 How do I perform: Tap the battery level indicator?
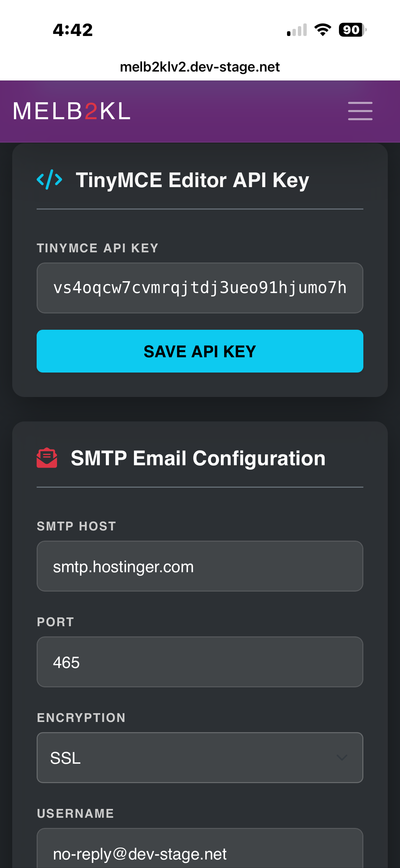pos(352,30)
